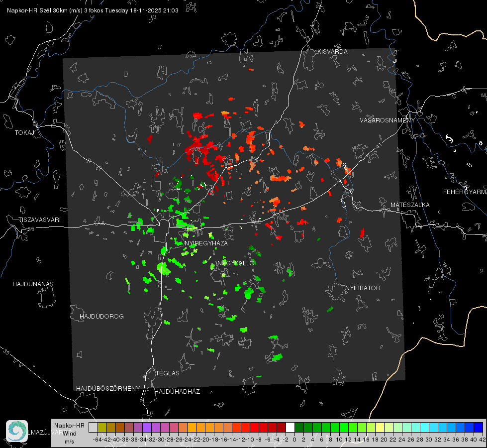
Task: Click the dark blue last swatch in the legend
Action: [479, 427]
